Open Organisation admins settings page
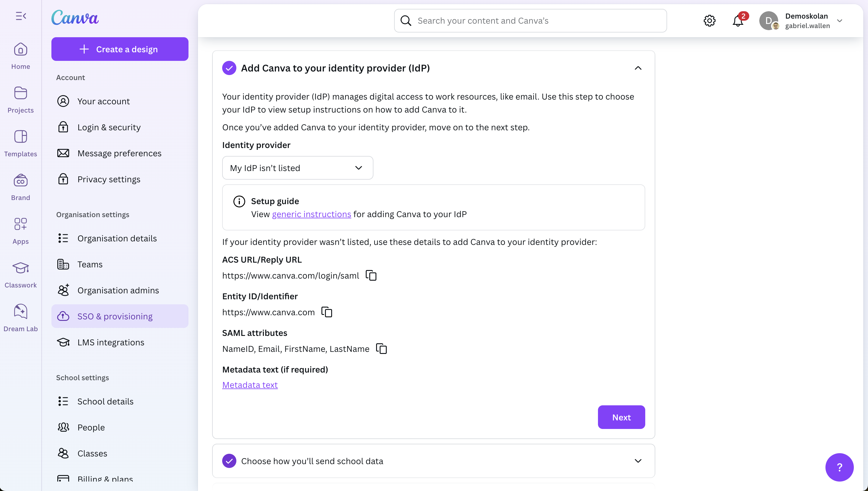The image size is (868, 491). tap(118, 290)
